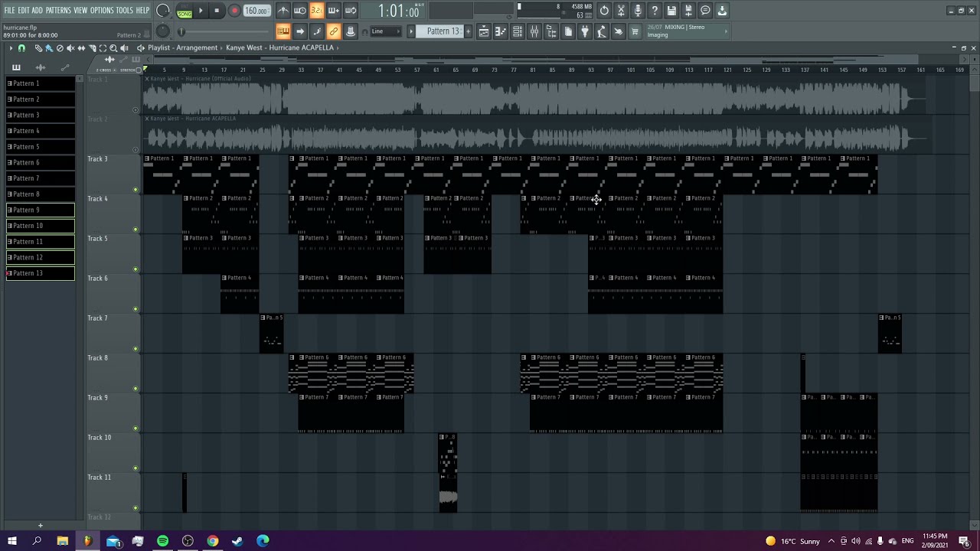Adjust the main volume knob

[163, 11]
